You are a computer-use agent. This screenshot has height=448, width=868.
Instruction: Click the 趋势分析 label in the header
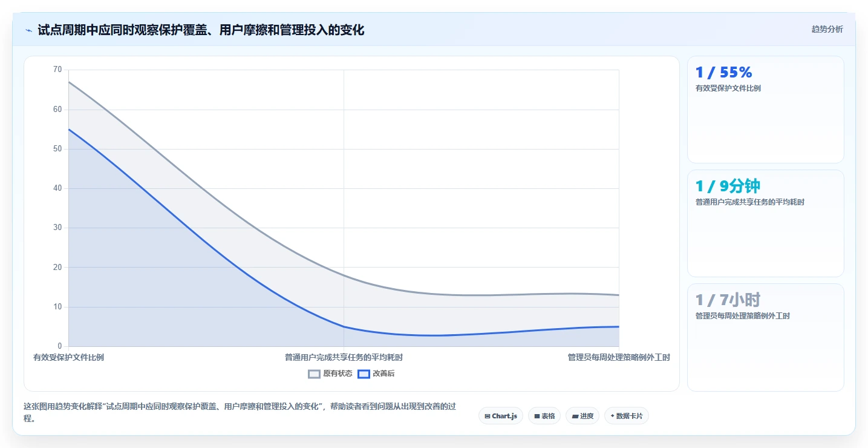827,29
